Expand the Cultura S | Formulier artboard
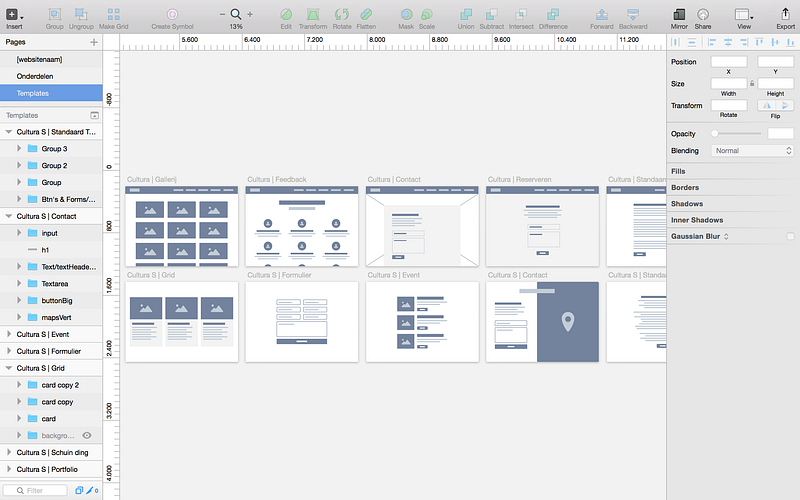The image size is (800, 500). pyautogui.click(x=9, y=351)
